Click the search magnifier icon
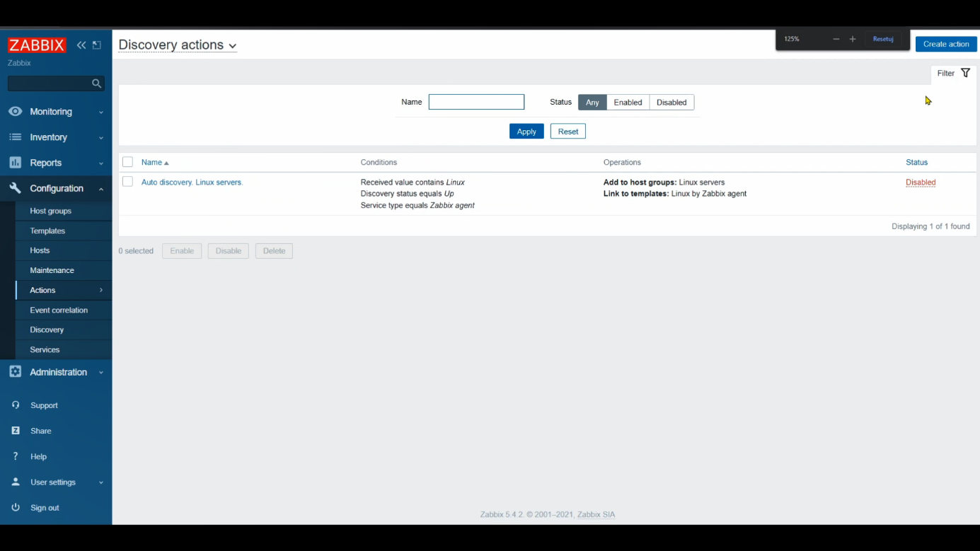The image size is (980, 551). coord(96,83)
